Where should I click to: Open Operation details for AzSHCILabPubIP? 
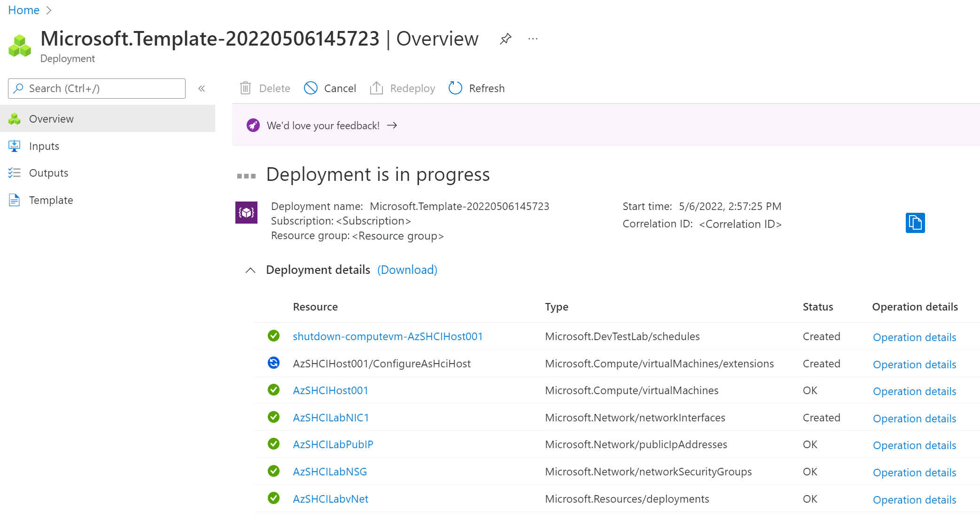point(914,445)
